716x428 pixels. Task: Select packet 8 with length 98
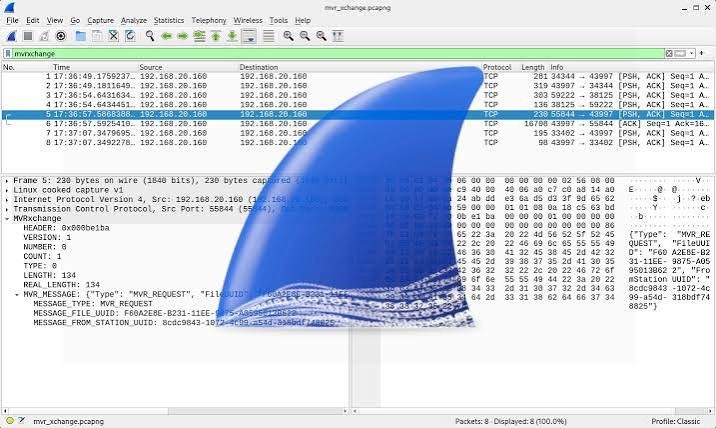click(x=358, y=143)
